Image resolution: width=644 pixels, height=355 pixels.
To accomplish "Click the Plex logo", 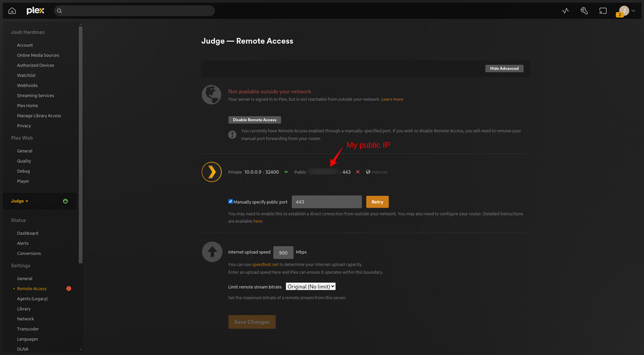I will pos(35,11).
